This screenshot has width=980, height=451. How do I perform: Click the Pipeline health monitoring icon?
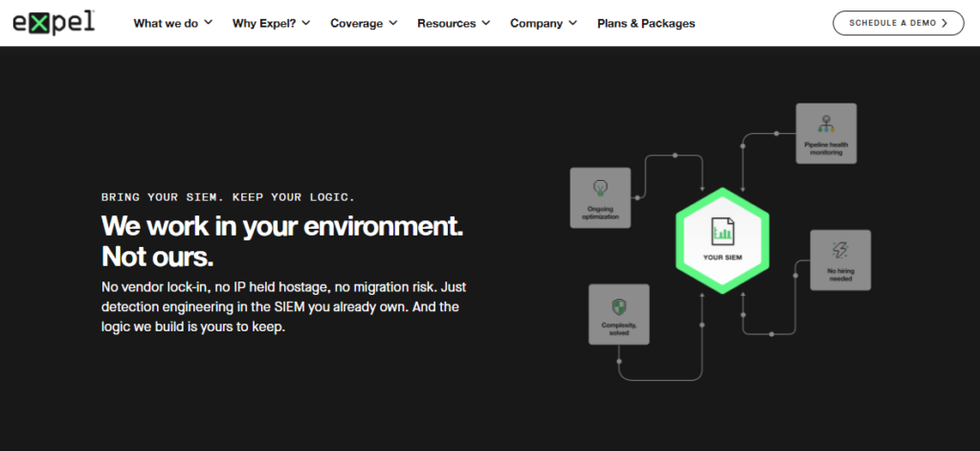coord(826,124)
